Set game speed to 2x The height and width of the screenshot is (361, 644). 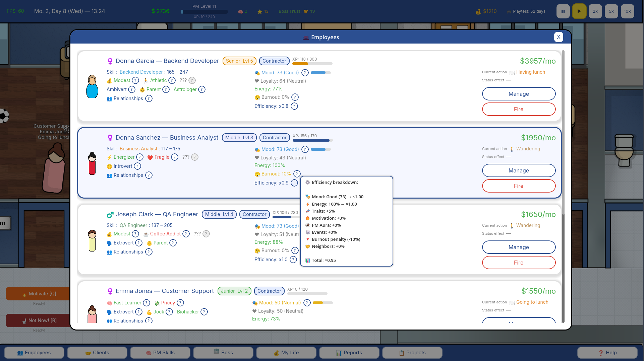pos(595,11)
